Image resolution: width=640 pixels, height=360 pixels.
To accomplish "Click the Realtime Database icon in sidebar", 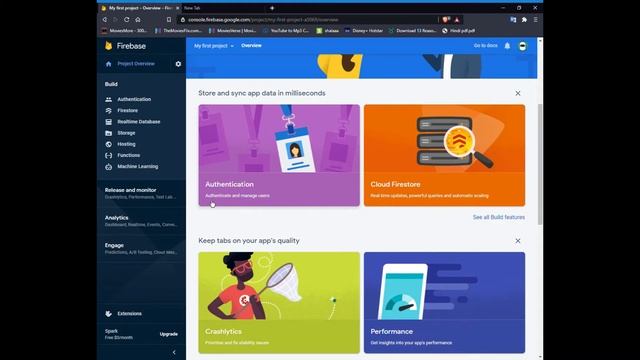I will point(109,122).
